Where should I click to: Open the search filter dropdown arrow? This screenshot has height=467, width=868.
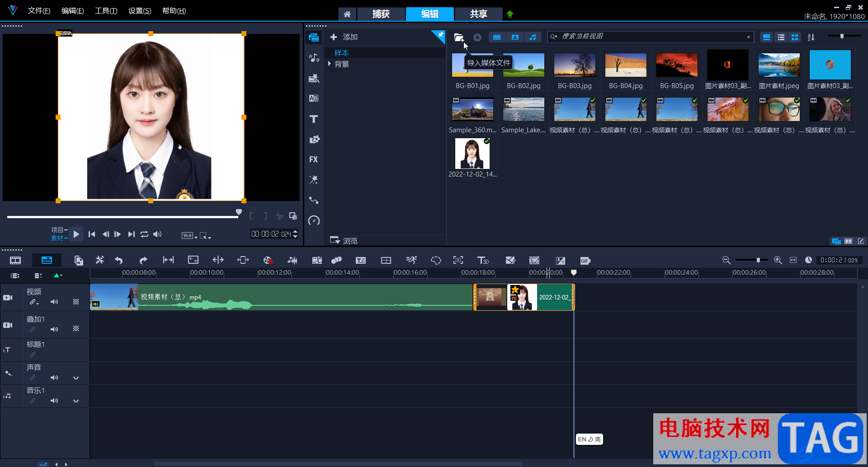tap(553, 37)
